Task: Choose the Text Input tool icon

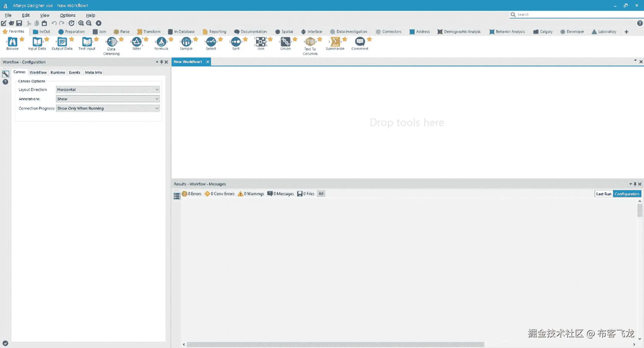Action: pos(87,42)
